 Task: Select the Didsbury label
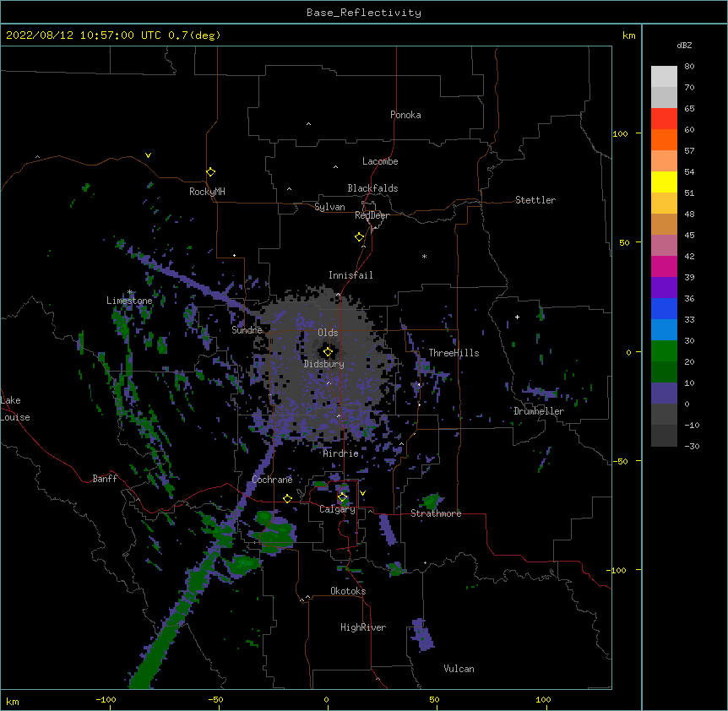coord(324,364)
